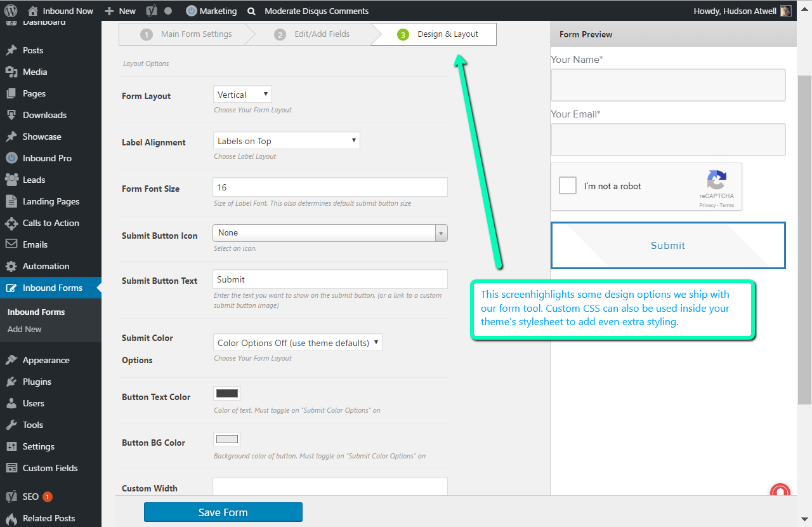Click the Your Email preview input field
812x527 pixels.
pos(668,140)
